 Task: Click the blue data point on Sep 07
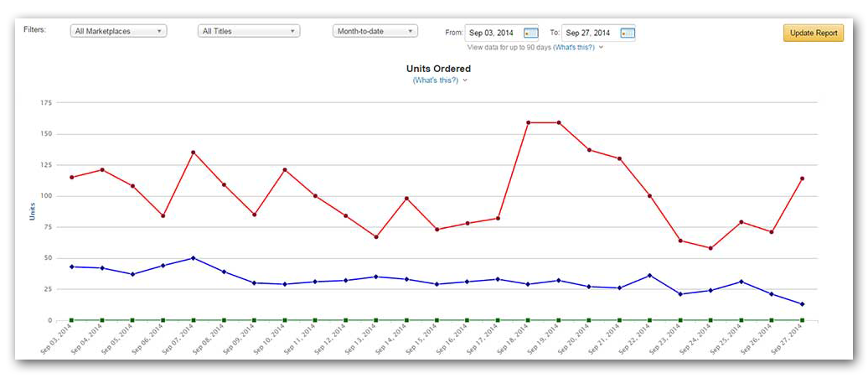[x=194, y=258]
